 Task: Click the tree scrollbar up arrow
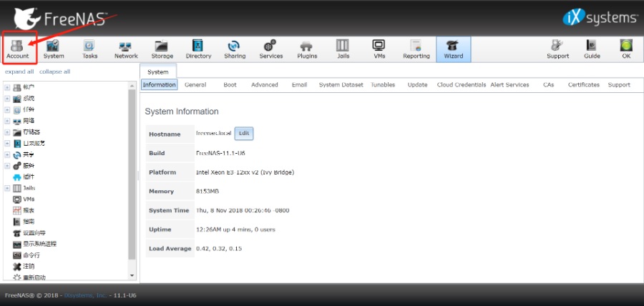point(132,85)
